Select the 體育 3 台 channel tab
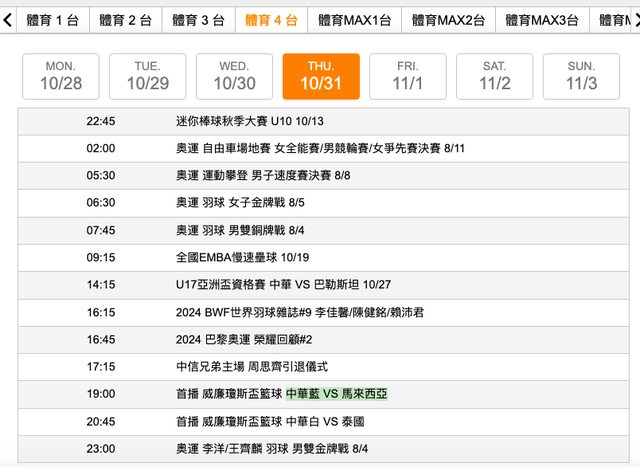 tap(198, 20)
